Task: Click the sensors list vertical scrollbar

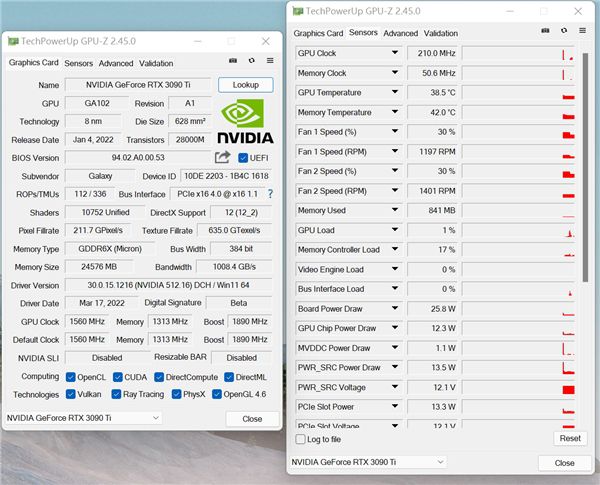Action: click(x=585, y=167)
